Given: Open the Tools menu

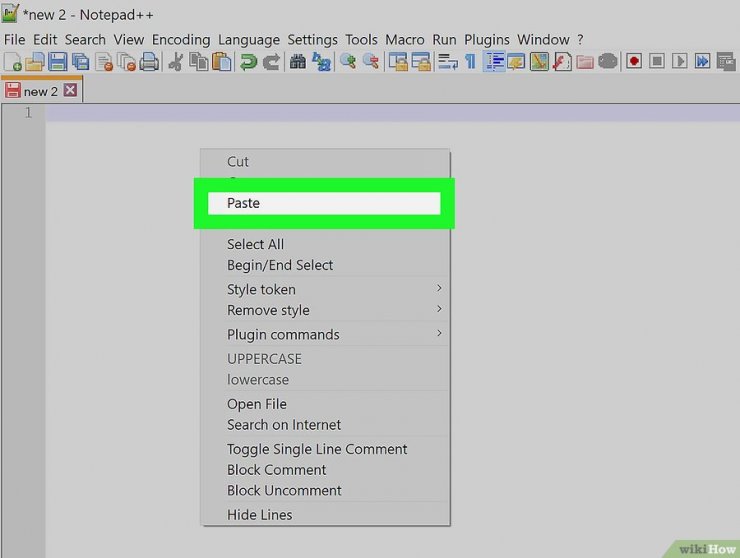Looking at the screenshot, I should pos(361,40).
